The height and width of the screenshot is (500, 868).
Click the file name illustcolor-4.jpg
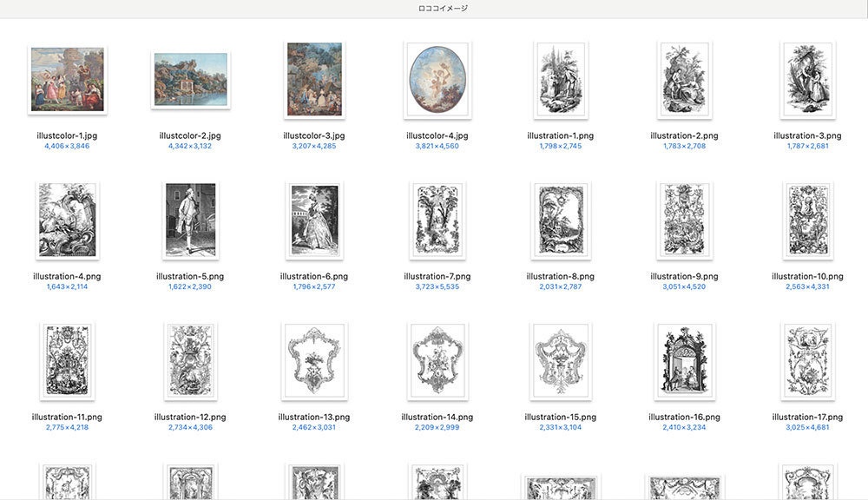point(437,135)
